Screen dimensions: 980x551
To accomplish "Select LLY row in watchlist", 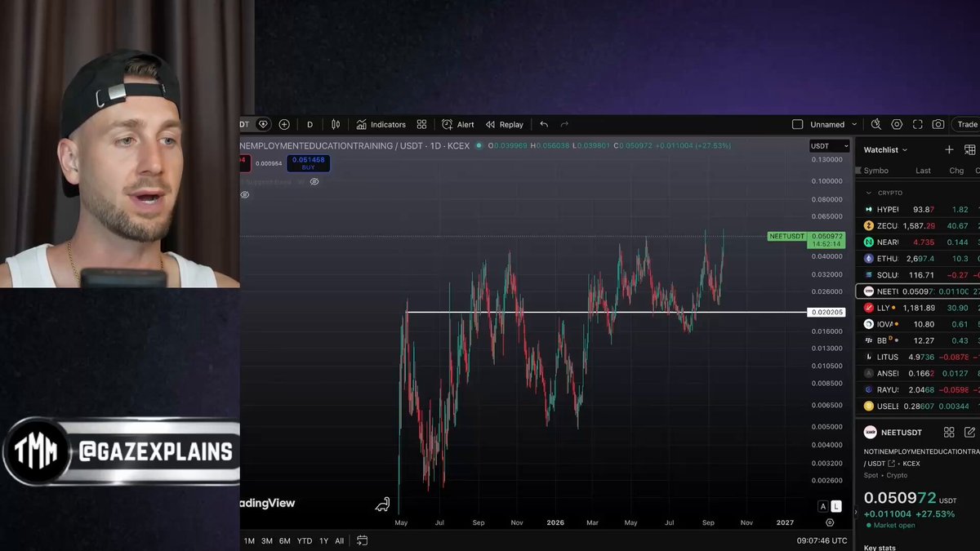I will click(x=917, y=308).
